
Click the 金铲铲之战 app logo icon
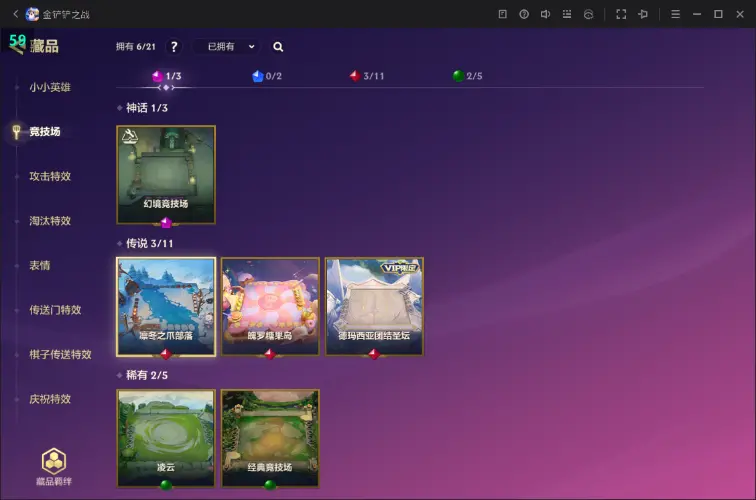tap(32, 14)
